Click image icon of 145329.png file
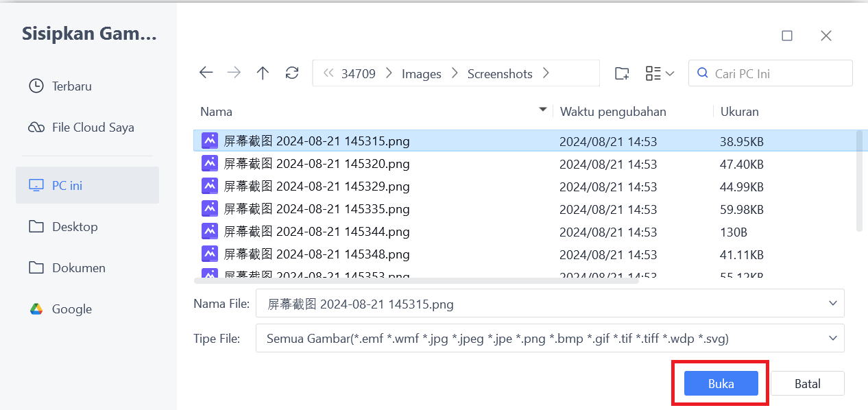 point(210,186)
